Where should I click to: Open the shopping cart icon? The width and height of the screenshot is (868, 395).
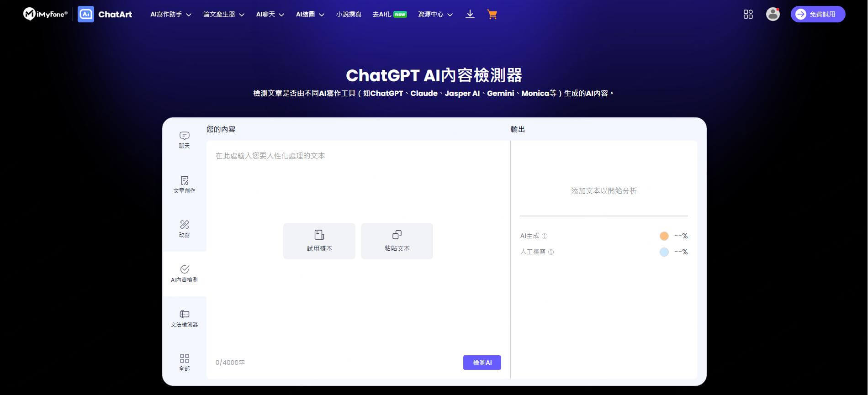(492, 14)
